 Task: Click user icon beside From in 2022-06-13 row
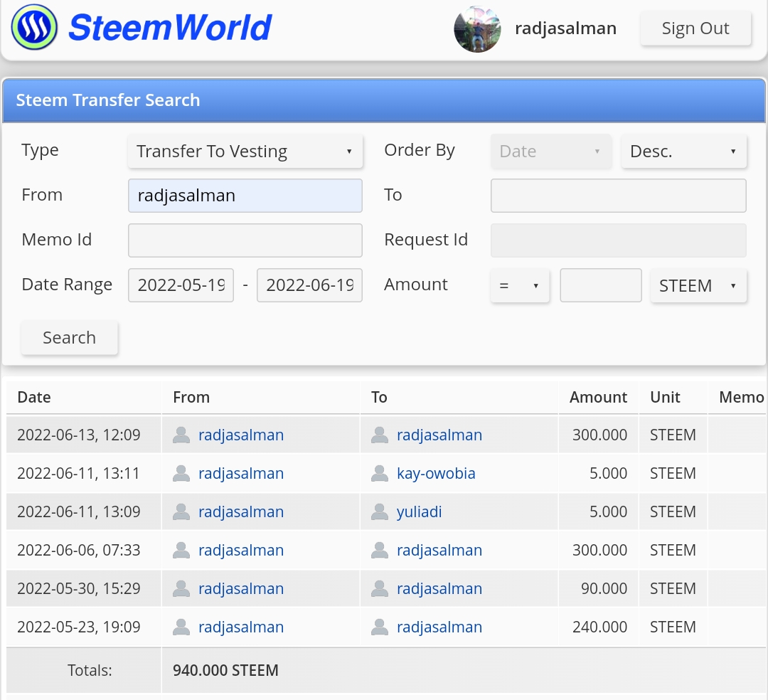pos(181,435)
